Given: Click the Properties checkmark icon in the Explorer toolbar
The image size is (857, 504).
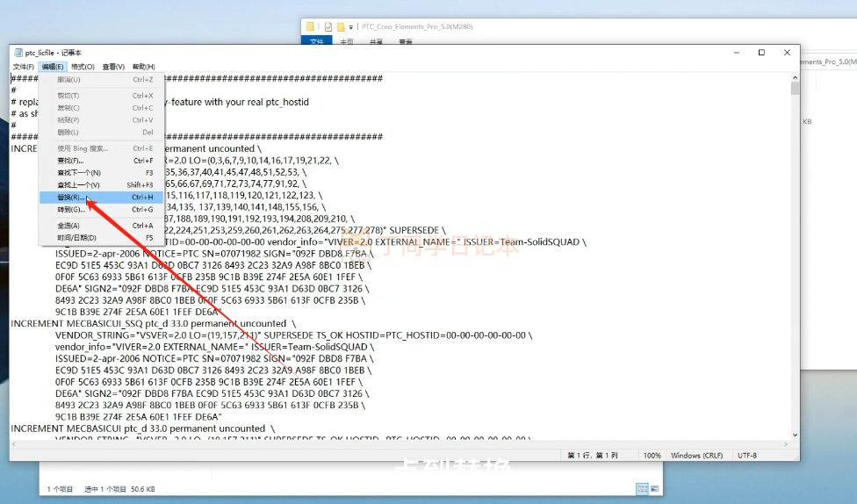Looking at the screenshot, I should pos(328,26).
